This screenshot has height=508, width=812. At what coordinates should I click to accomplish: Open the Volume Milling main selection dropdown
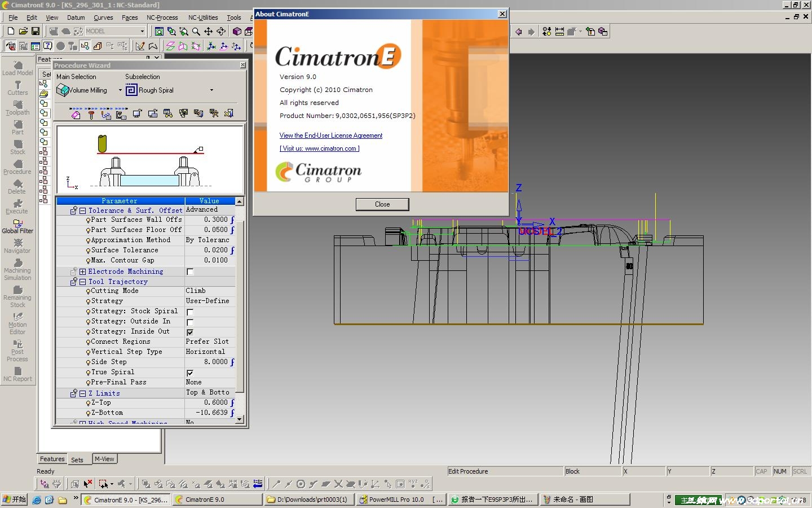(120, 90)
